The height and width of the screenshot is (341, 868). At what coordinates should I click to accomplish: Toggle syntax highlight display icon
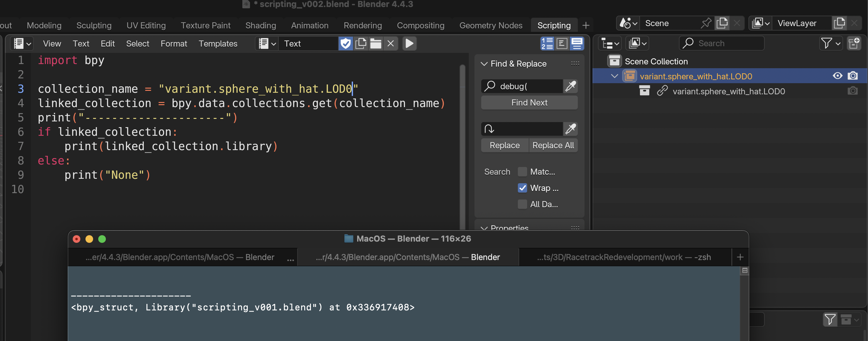[x=577, y=43]
